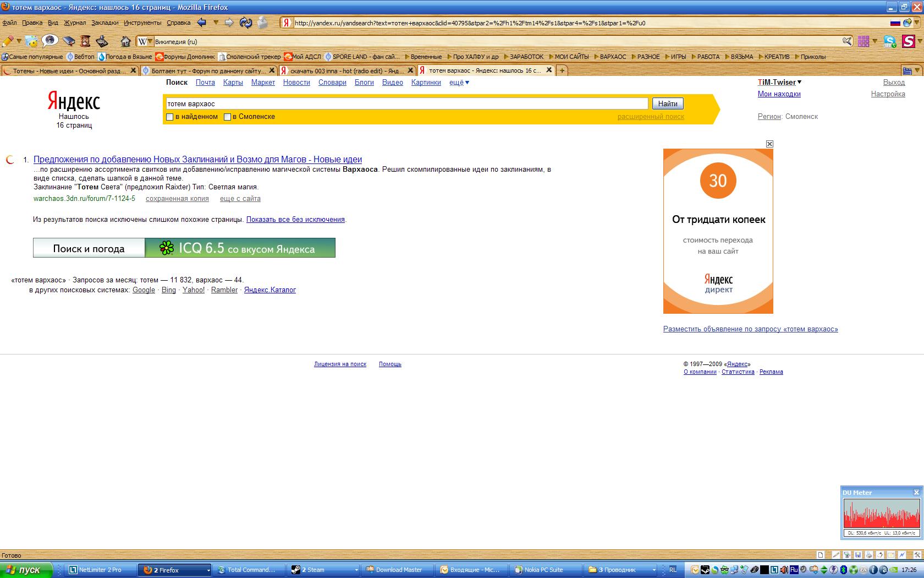
Task: Go forward with the grey arrow
Action: click(229, 23)
